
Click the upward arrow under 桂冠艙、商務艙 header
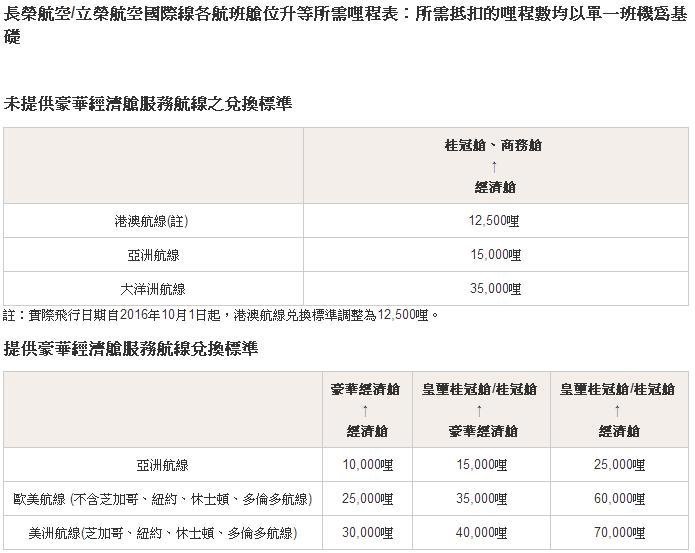[494, 166]
